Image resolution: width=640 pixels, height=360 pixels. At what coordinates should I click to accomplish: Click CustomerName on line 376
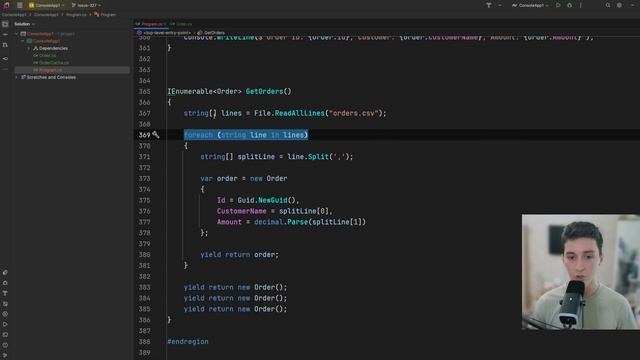coord(241,211)
